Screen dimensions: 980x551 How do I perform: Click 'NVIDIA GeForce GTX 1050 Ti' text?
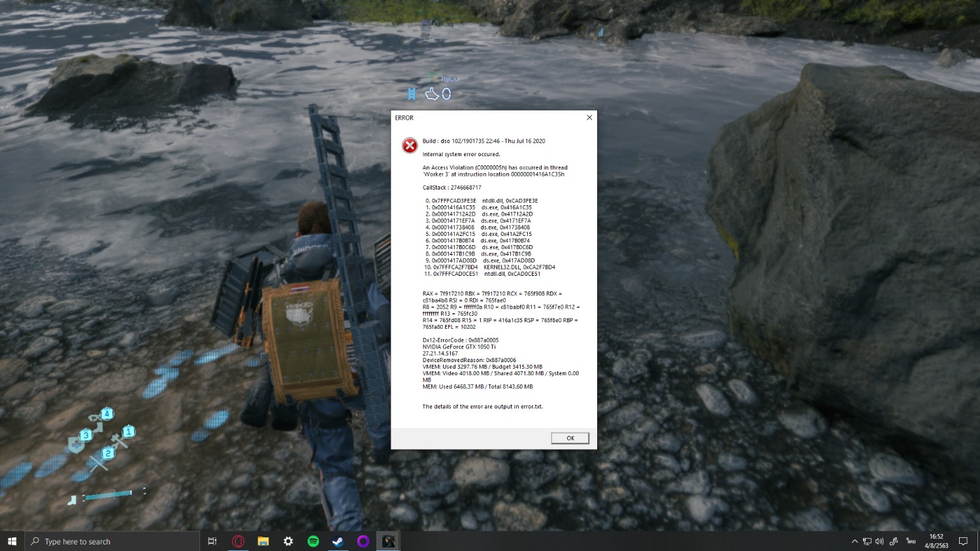point(459,347)
